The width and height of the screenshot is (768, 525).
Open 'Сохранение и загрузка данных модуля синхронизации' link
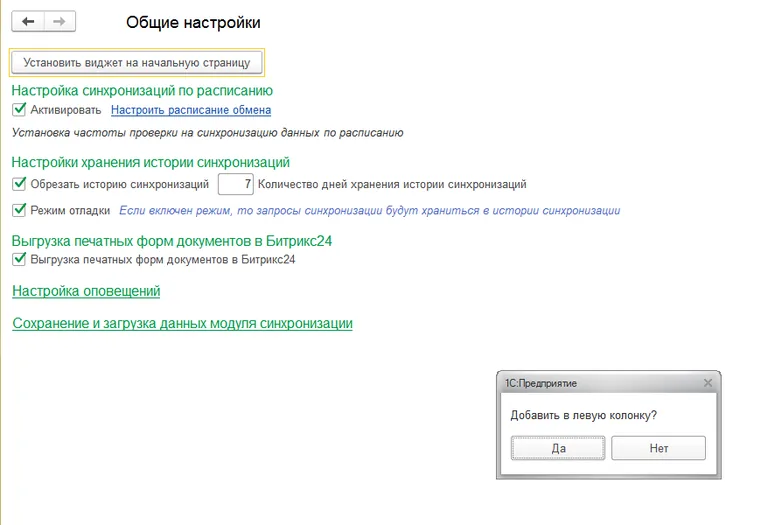tap(182, 323)
